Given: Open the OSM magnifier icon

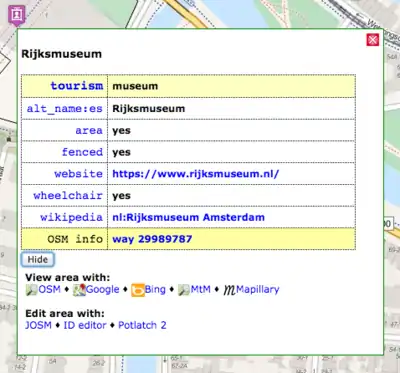Looking at the screenshot, I should [32, 290].
